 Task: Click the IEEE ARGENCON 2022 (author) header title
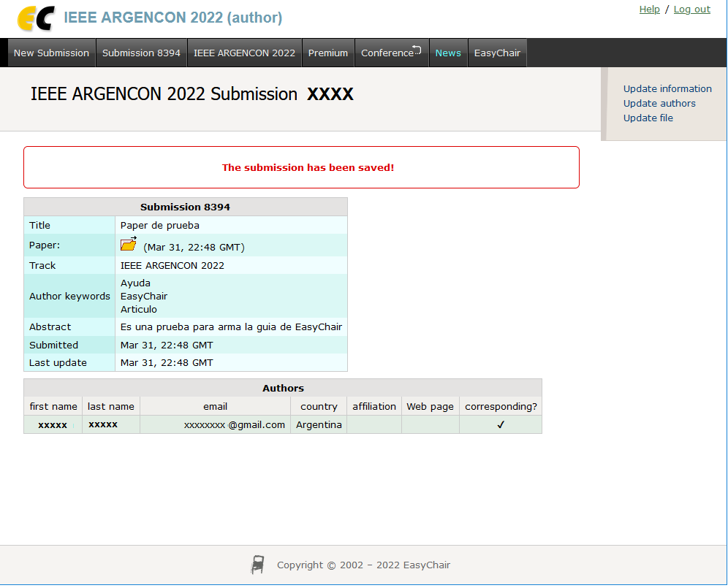point(172,18)
